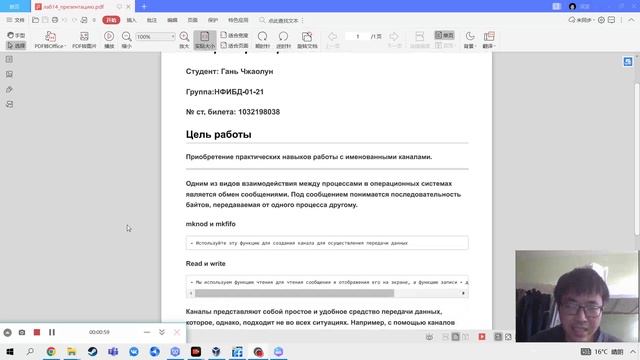The image size is (640, 360).
Task: Enable fit width (适合宽度)
Action: click(x=234, y=36)
